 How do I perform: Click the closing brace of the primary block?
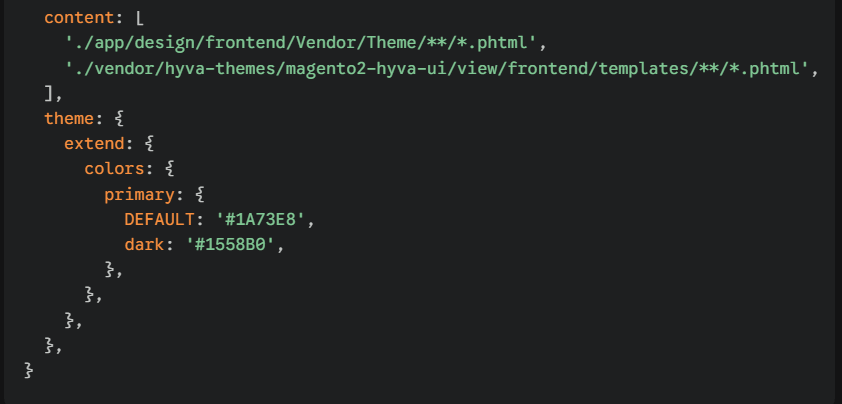[108, 268]
